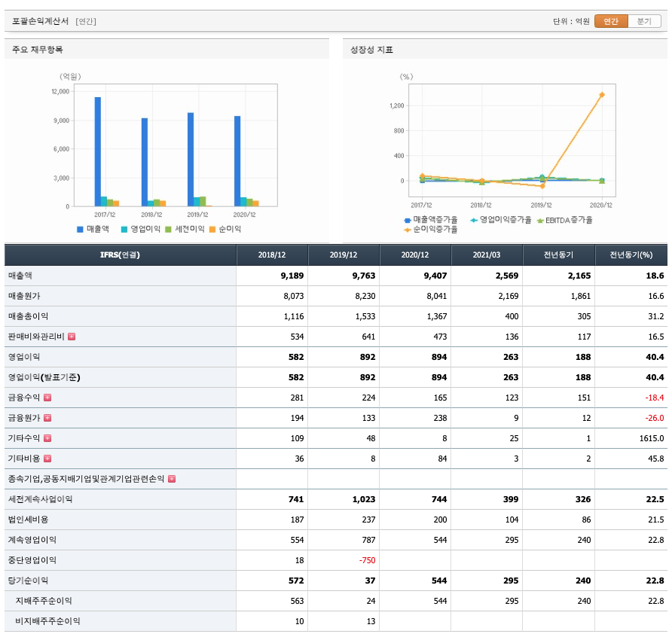Click the -18.4 금융수익 change value
This screenshot has height=640, width=672.
[655, 398]
